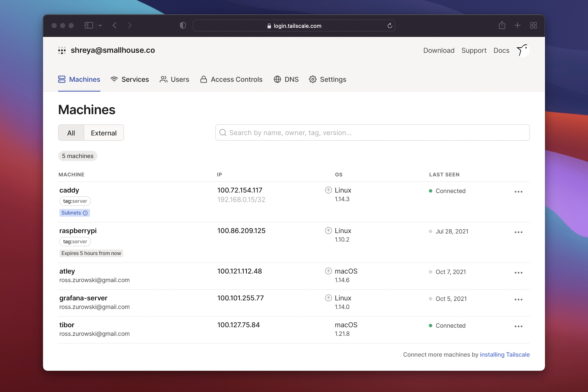The height and width of the screenshot is (392, 588).
Task: Click the Access Controls padlock icon
Action: tap(204, 79)
